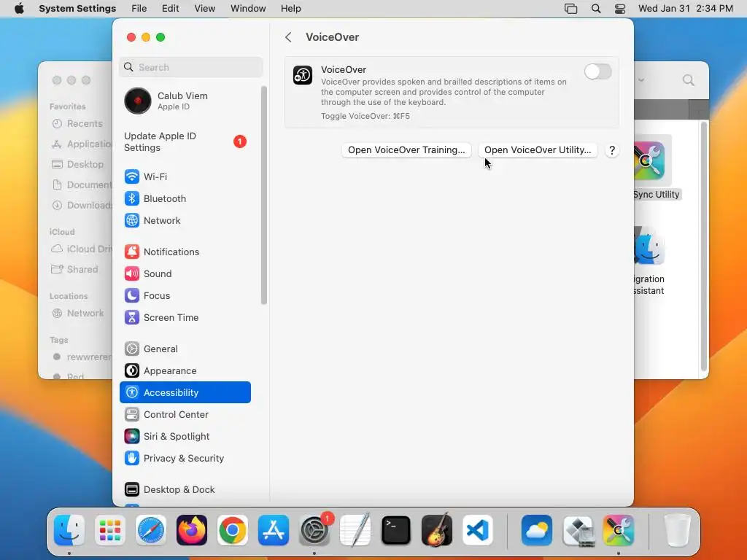Open Siri & Spotlight settings icon
747x560 pixels.
(132, 437)
